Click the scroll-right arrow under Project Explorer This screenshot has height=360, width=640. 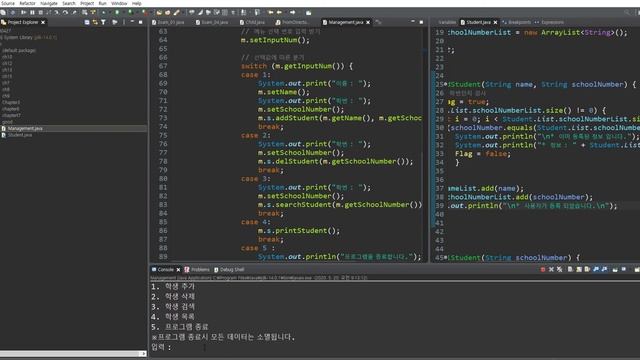144,354
